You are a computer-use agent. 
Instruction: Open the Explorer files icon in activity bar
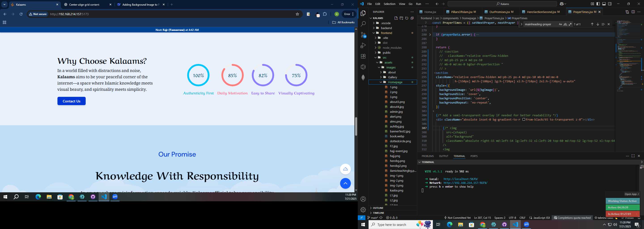363,13
